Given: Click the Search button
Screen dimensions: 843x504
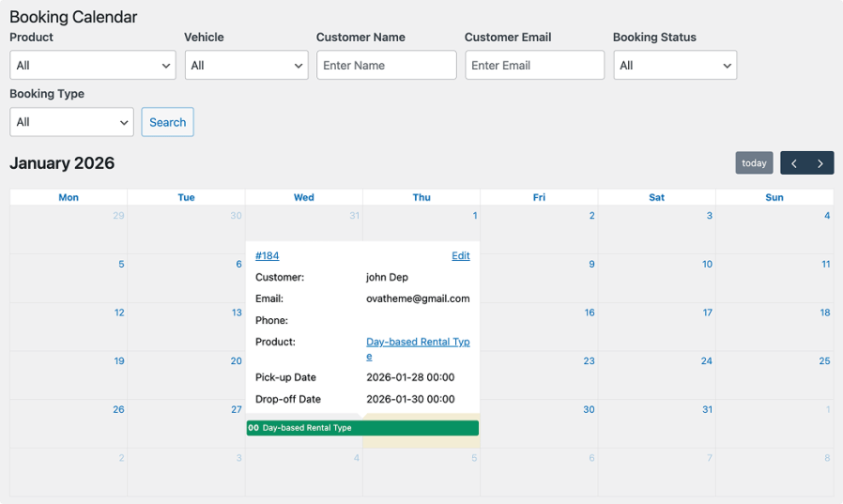Looking at the screenshot, I should coord(167,122).
